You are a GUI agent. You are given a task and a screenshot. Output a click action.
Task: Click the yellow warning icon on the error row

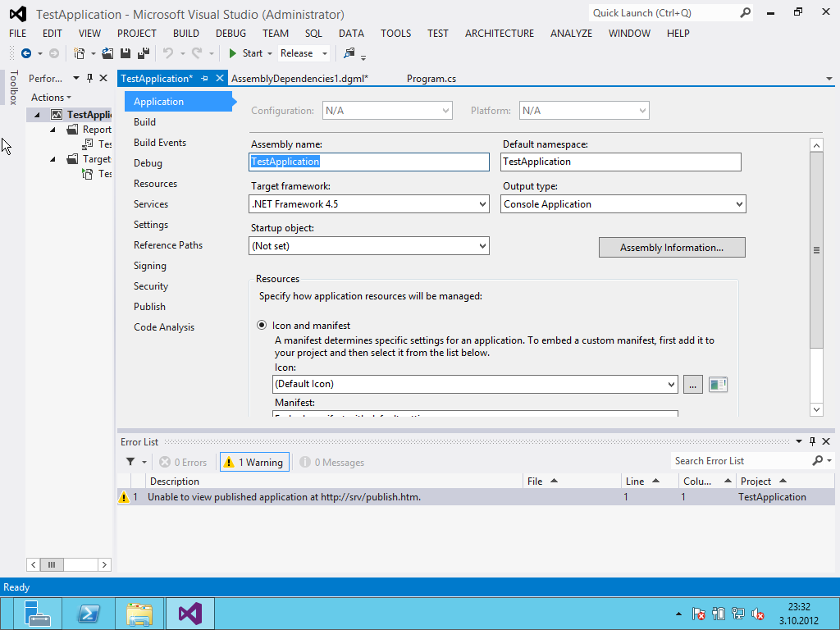point(124,497)
